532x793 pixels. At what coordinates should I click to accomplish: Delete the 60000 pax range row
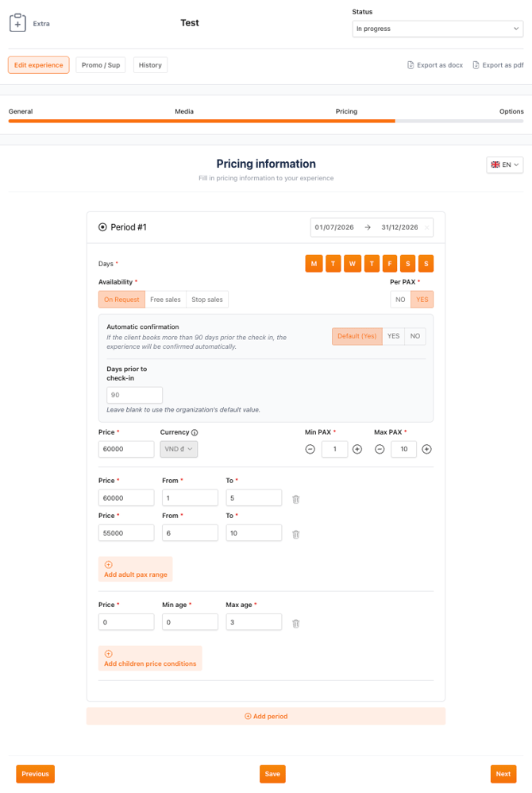(296, 499)
